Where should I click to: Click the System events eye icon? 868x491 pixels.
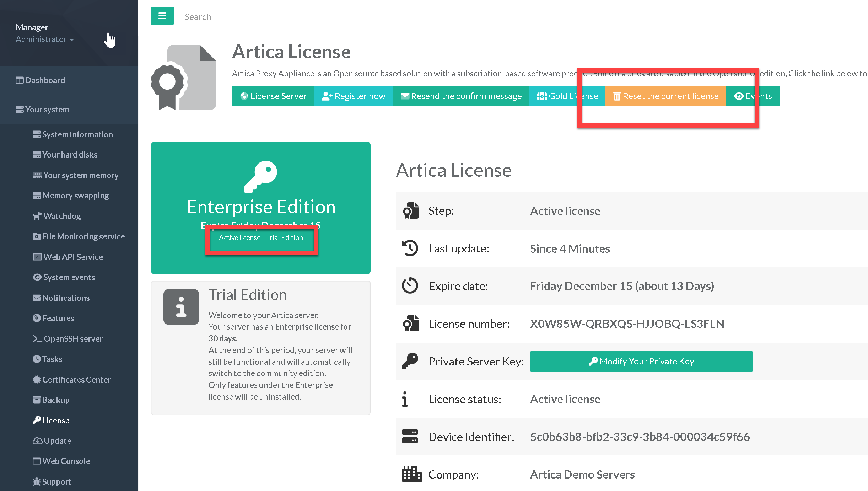point(37,277)
